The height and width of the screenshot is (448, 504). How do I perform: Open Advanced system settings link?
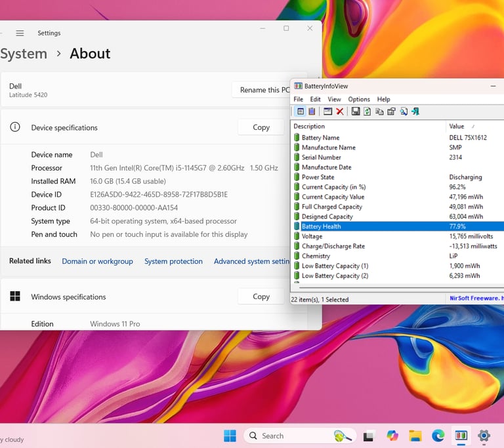click(252, 261)
